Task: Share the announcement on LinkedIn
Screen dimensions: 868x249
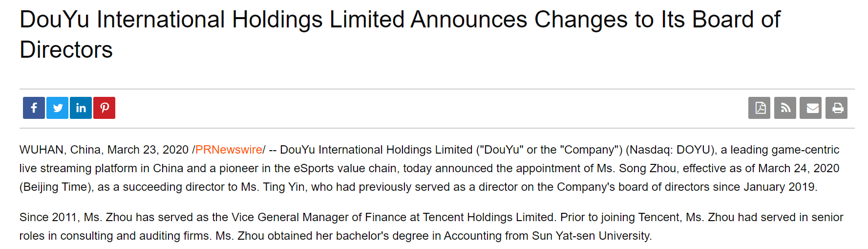Action: (x=81, y=108)
